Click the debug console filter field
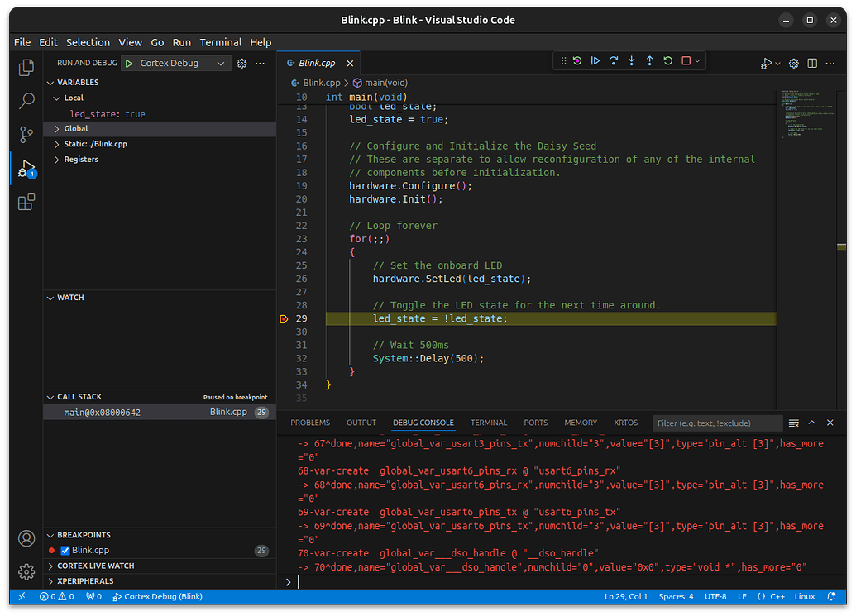856x616 pixels. tap(716, 423)
